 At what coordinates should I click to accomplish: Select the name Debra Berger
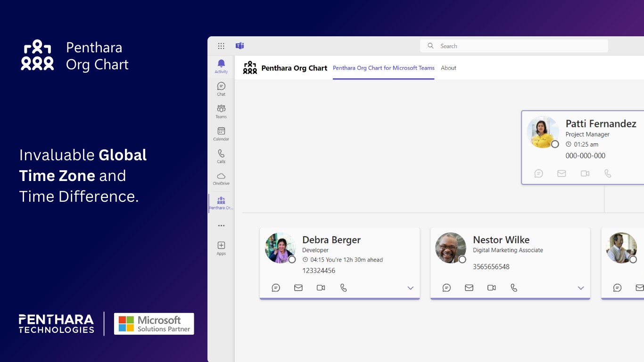[331, 239]
